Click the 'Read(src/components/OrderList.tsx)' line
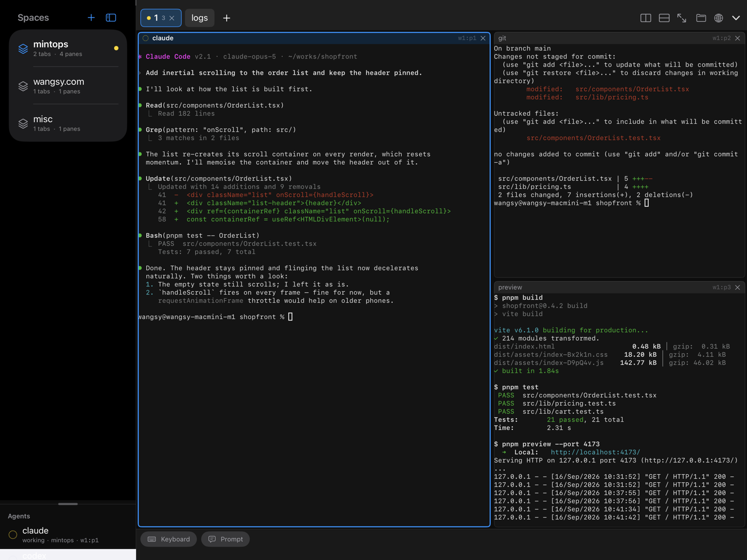This screenshot has width=747, height=560. tap(214, 106)
